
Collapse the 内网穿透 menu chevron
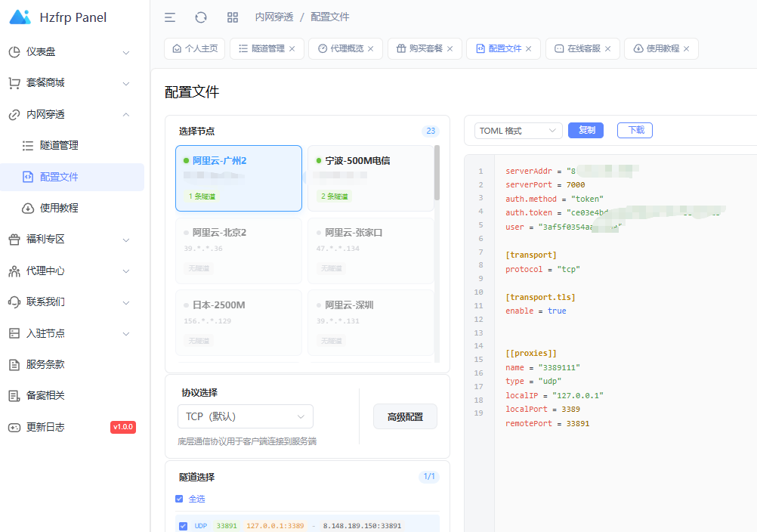tap(126, 115)
